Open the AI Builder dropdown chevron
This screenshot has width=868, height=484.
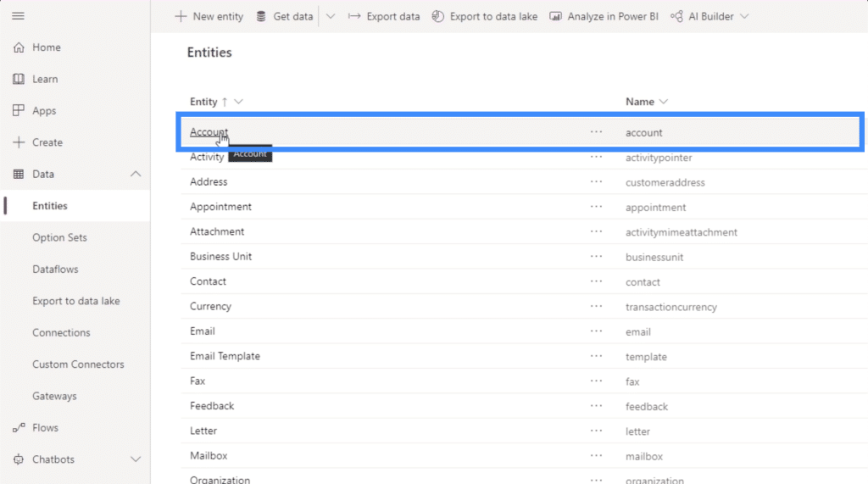click(x=744, y=17)
